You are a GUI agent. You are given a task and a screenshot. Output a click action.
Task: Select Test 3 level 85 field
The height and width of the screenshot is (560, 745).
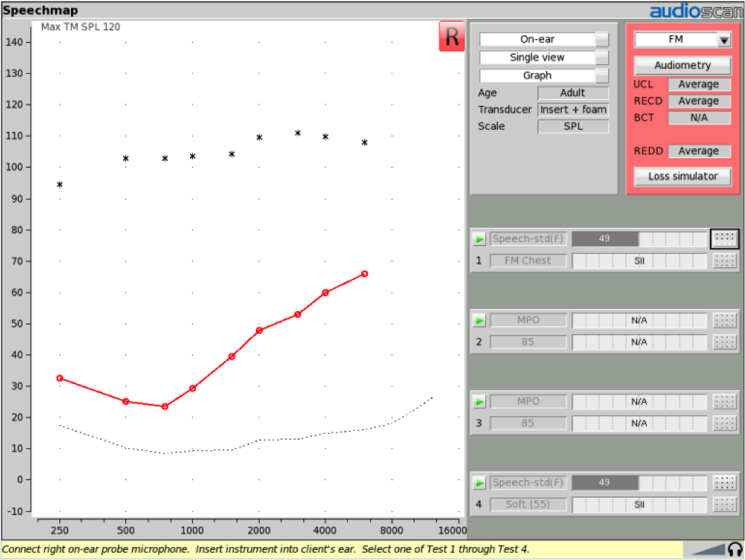click(x=528, y=423)
